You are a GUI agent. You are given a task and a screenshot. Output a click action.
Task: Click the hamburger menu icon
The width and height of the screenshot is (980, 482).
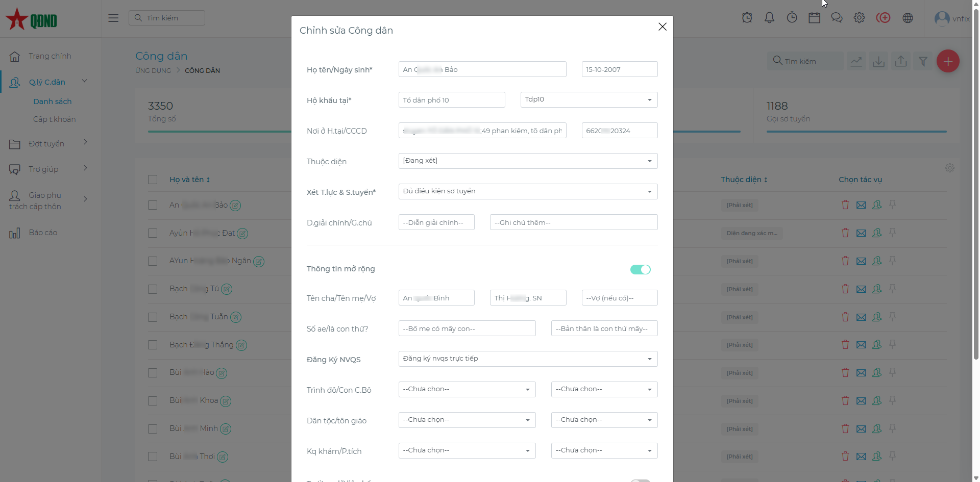[113, 18]
